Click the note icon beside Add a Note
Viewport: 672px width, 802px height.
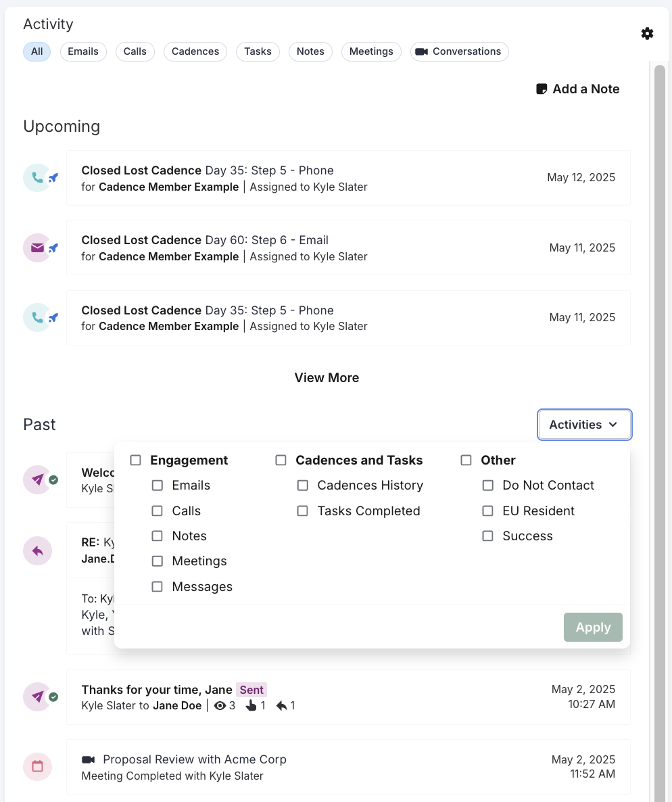pos(543,89)
